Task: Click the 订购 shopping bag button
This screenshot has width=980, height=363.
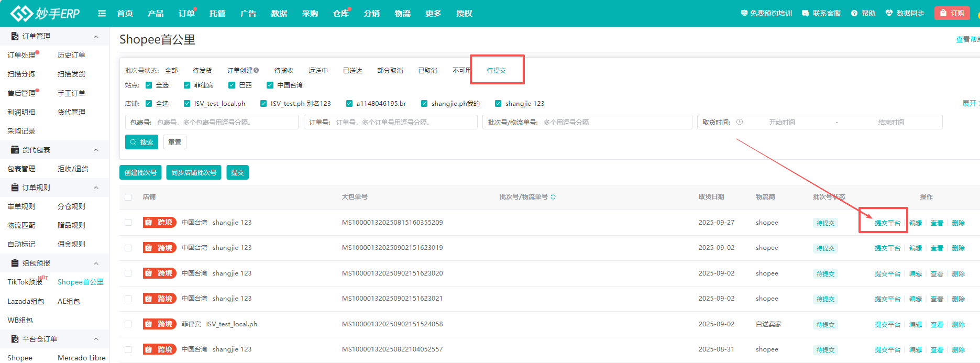Action: [x=952, y=13]
